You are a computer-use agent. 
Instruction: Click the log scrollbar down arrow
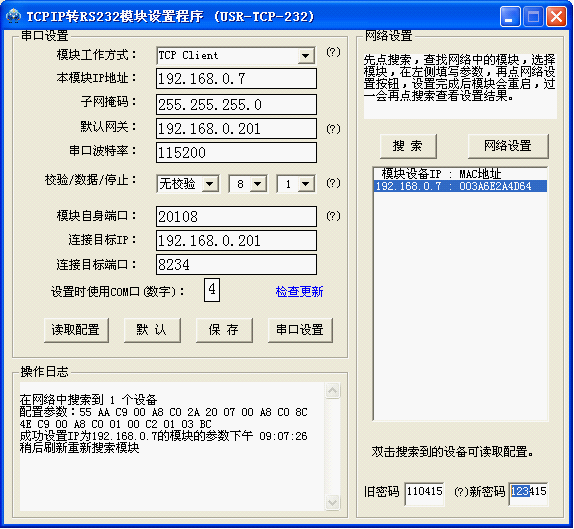coord(332,502)
